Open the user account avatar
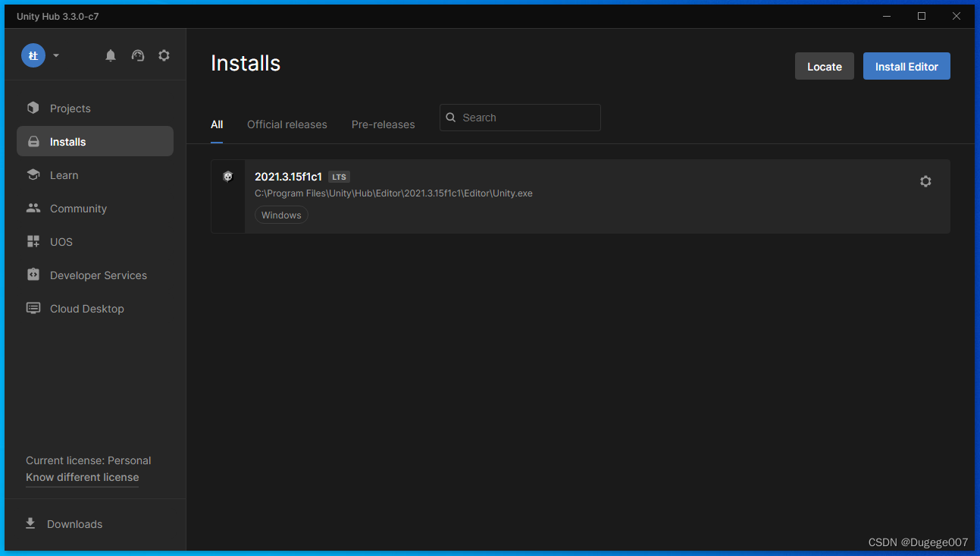Viewport: 980px width, 556px height. pyautogui.click(x=33, y=55)
